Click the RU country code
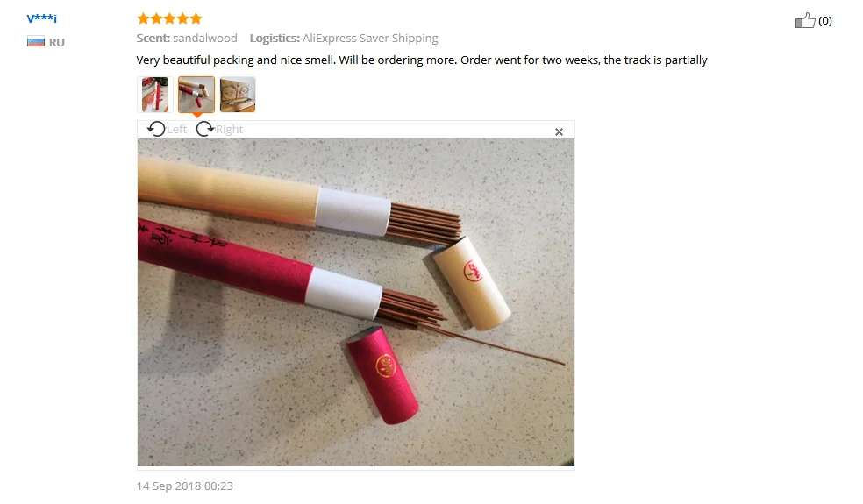The width and height of the screenshot is (863, 504). point(57,42)
